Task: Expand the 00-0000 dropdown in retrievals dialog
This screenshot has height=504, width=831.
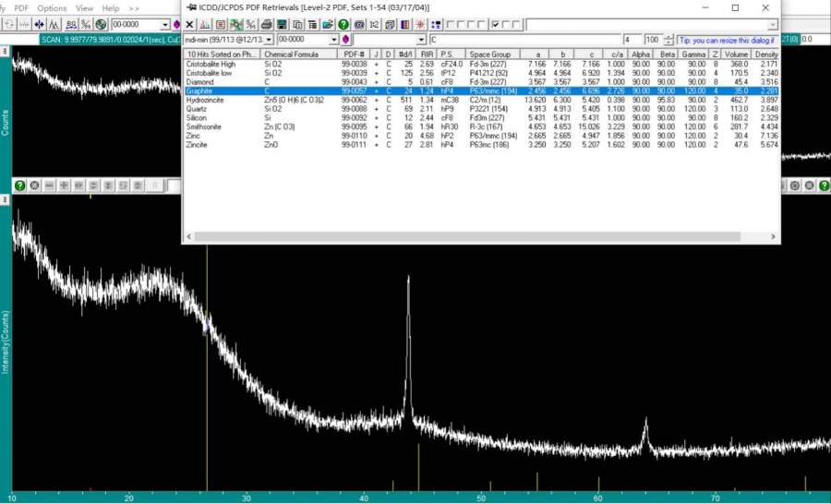Action: pyautogui.click(x=333, y=41)
